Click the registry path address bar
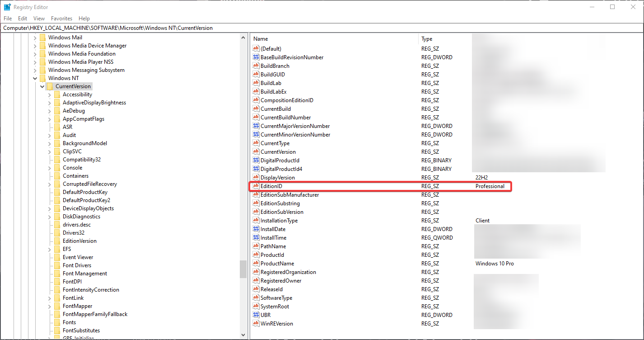644x340 pixels. tap(316, 28)
